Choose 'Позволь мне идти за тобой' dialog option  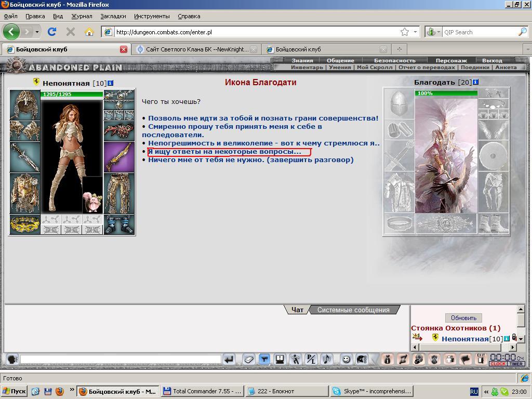[263, 118]
